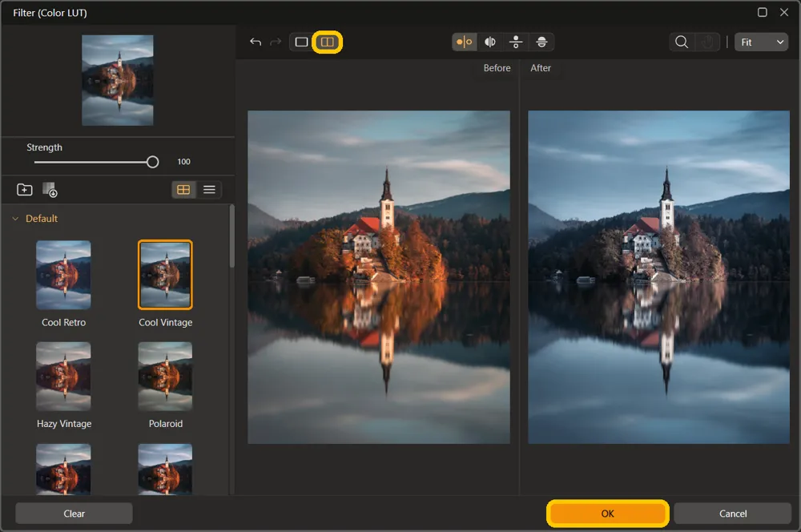The width and height of the screenshot is (801, 532).
Task: Maximize the Filter (Color LUT) window
Action: [763, 12]
